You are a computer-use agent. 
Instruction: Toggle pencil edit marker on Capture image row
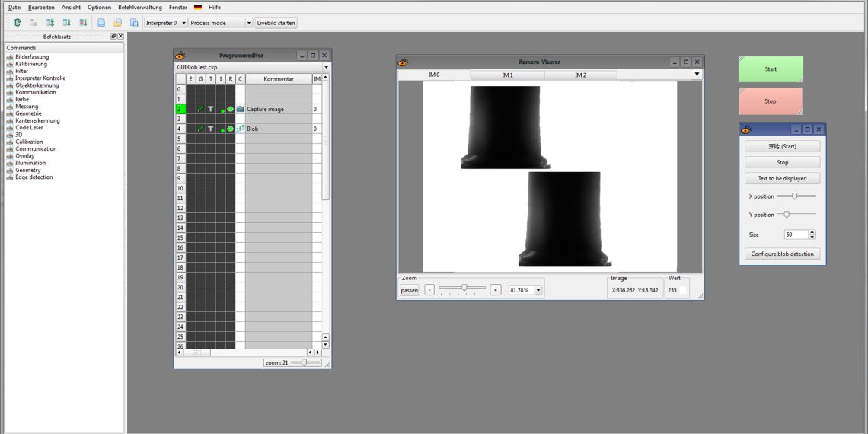click(200, 109)
